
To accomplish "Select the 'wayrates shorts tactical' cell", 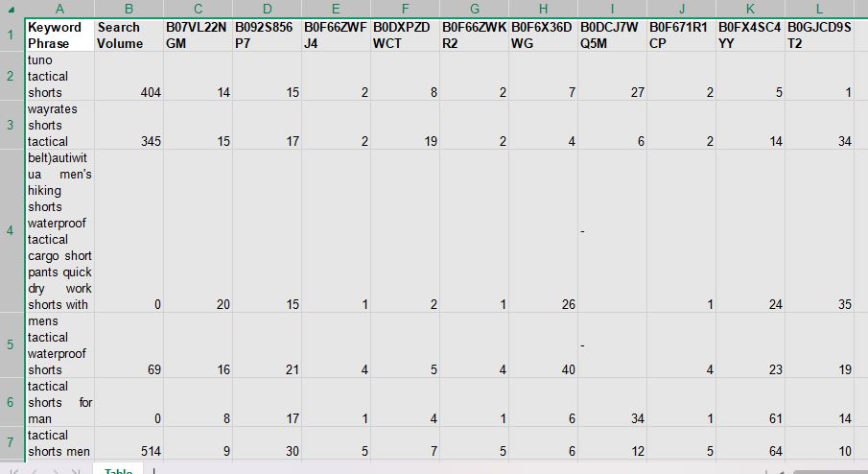I will point(59,125).
